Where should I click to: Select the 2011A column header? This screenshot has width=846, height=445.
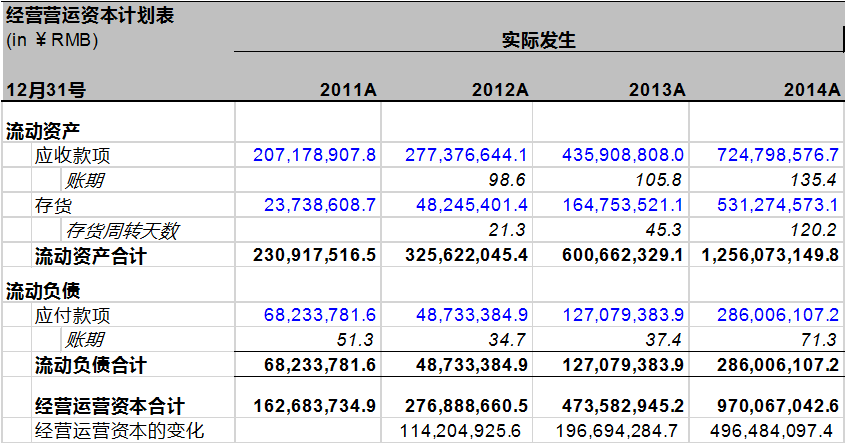(348, 89)
